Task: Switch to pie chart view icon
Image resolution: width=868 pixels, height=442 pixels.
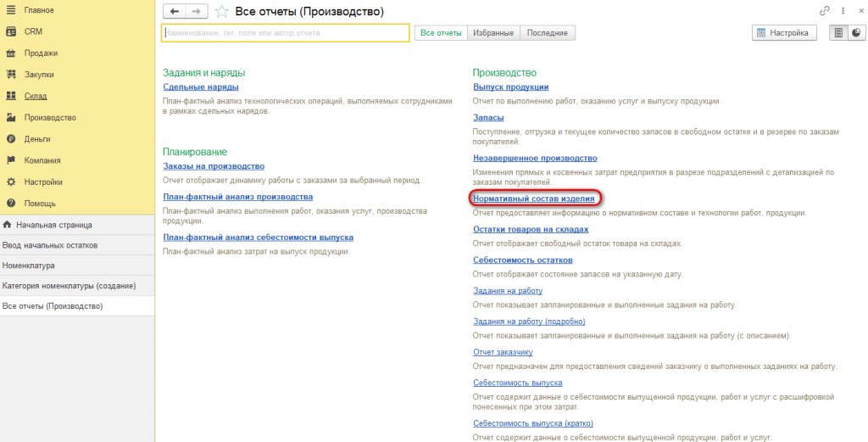Action: (857, 33)
